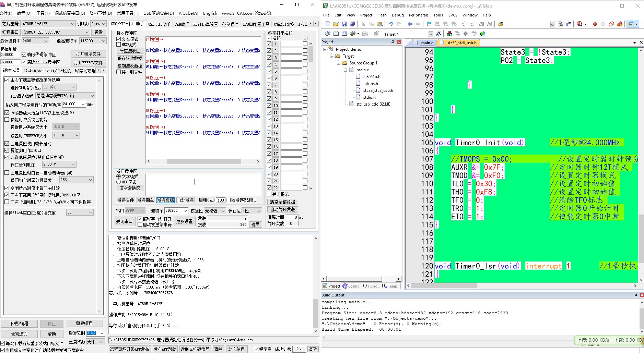Open Options for Target magic wand icon
The height and width of the screenshot is (353, 644).
(438, 34)
